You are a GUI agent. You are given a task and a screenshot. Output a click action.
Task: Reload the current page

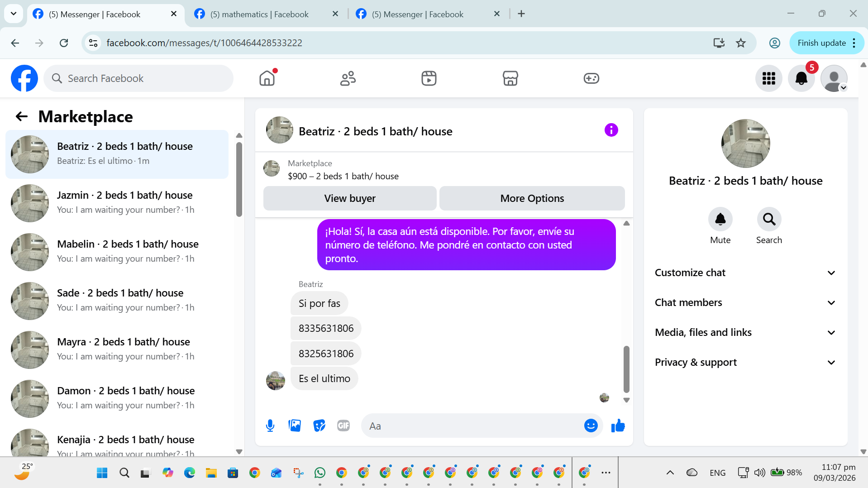(x=64, y=43)
